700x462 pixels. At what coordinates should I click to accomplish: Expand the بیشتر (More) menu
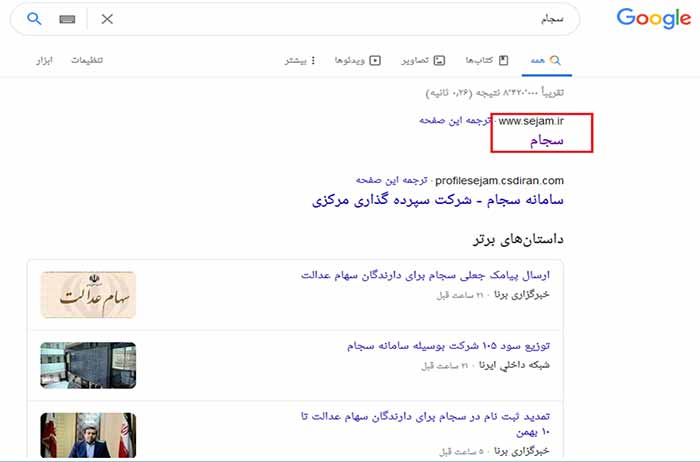(300, 60)
